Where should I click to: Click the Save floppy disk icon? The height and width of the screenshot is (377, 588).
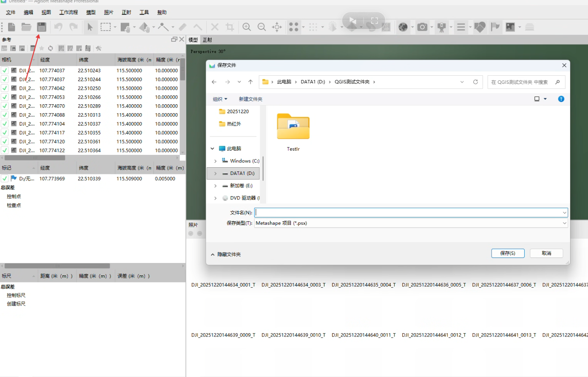coord(41,27)
